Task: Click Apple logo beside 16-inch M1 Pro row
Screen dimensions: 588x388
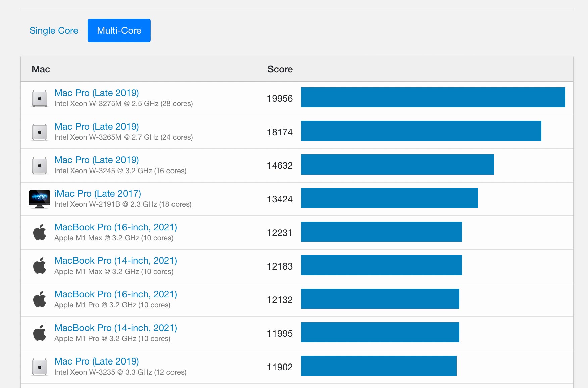Action: (x=40, y=299)
